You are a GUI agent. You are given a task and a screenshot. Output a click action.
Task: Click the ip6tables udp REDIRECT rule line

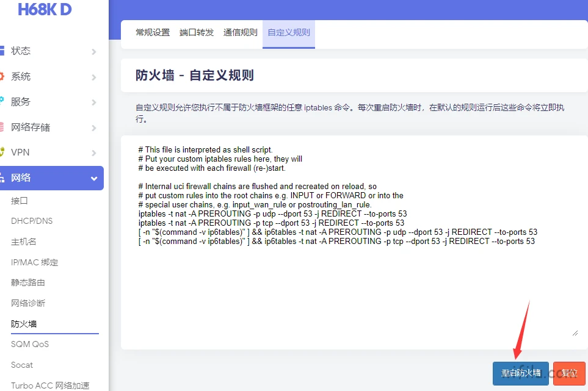point(338,232)
